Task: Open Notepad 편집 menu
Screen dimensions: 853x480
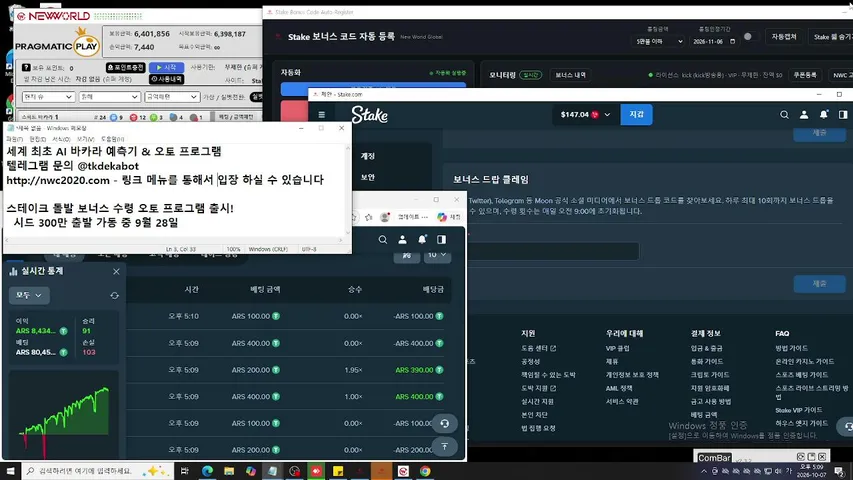Action: pyautogui.click(x=38, y=139)
